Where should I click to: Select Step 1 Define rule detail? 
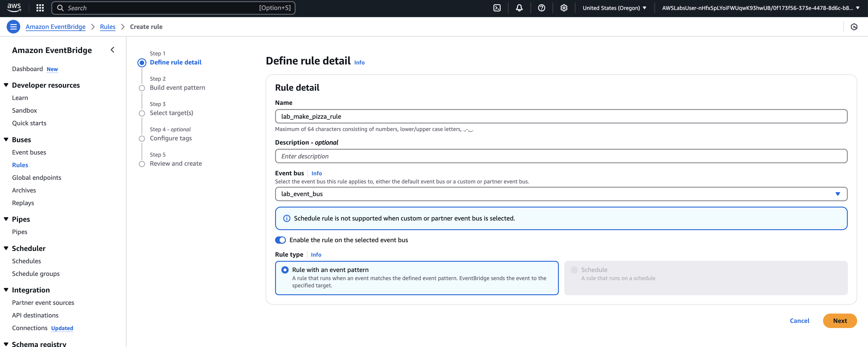pyautogui.click(x=175, y=62)
